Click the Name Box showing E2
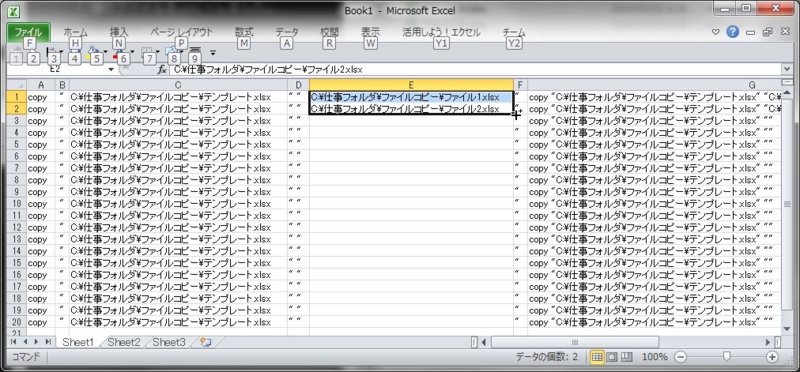The width and height of the screenshot is (800, 372). pyautogui.click(x=55, y=69)
